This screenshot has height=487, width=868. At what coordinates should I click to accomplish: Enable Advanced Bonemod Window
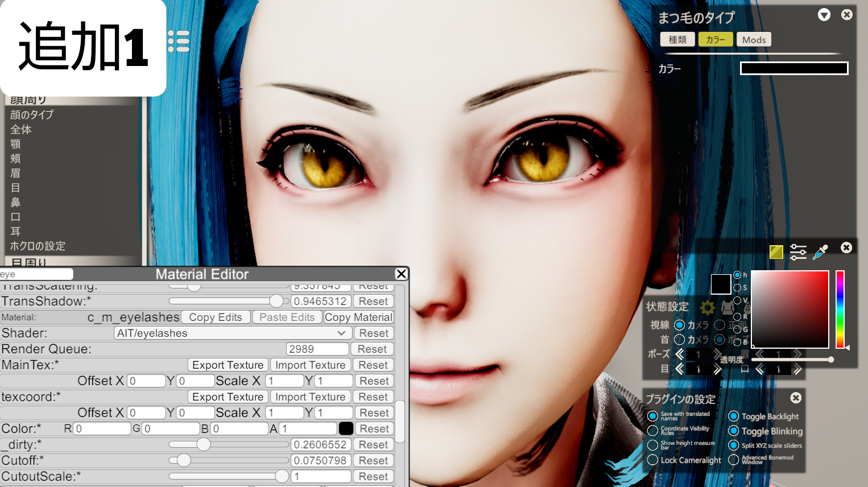point(734,460)
